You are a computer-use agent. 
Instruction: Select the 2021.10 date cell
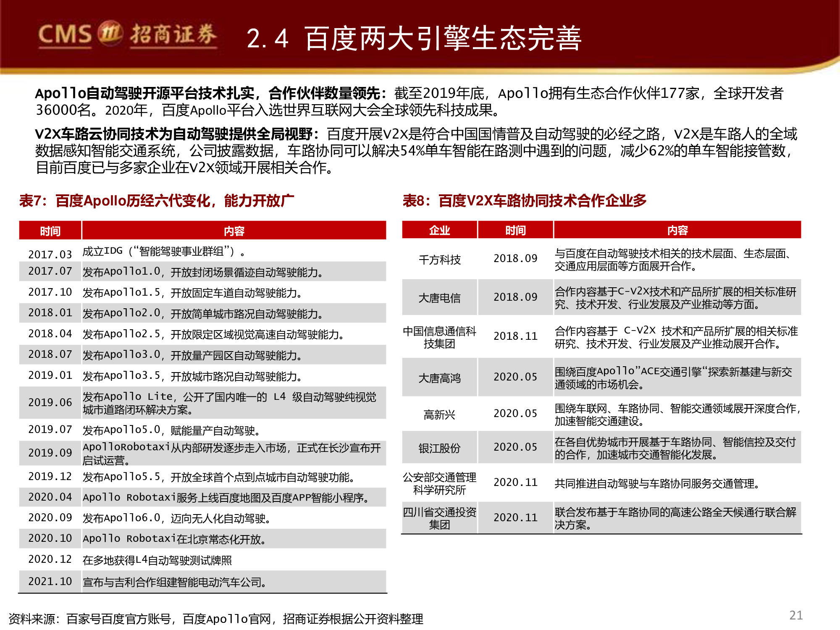click(x=50, y=581)
